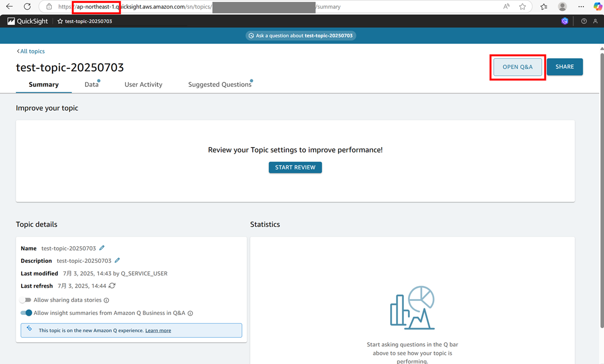Click the browser back arrow

(9, 6)
